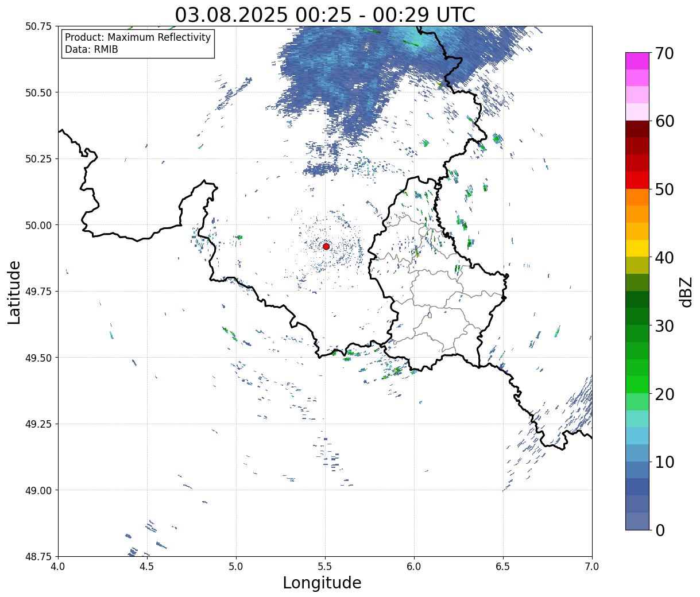The image size is (700, 597).
Task: Click the latitude tick label 48.75
Action: pos(38,556)
